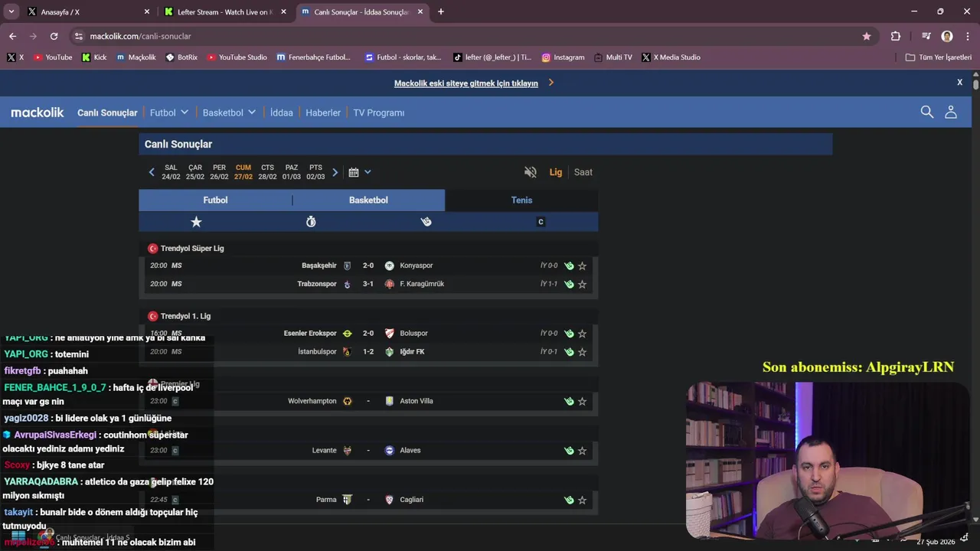Dismiss the old-site banner with X
The width and height of the screenshot is (980, 551).
point(959,82)
